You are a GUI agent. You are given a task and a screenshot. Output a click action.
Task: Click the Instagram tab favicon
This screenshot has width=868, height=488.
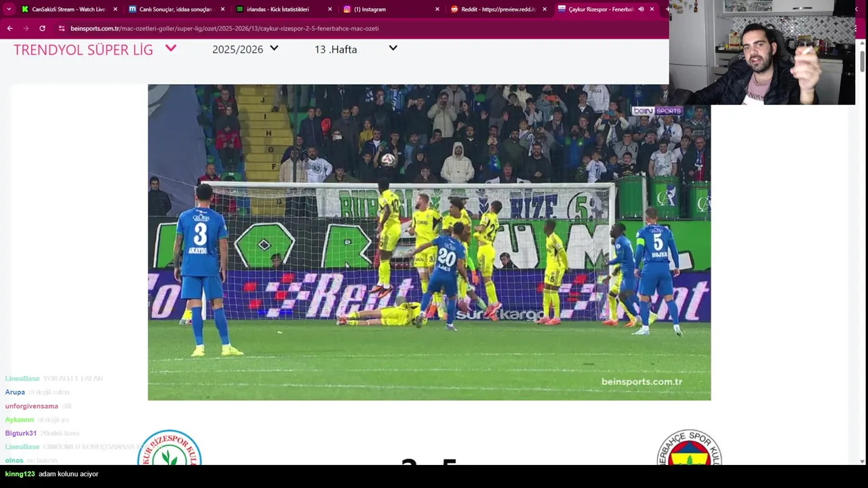[x=347, y=9]
